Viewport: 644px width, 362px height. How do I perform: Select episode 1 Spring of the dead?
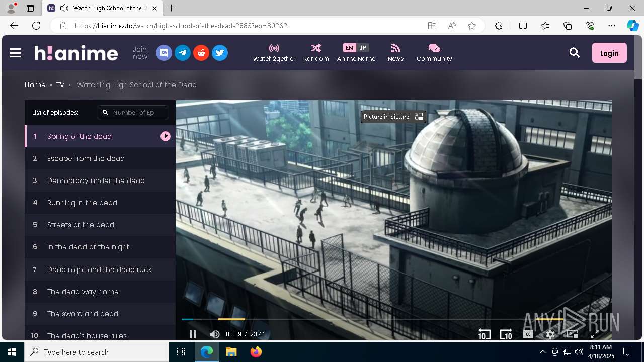(x=100, y=136)
